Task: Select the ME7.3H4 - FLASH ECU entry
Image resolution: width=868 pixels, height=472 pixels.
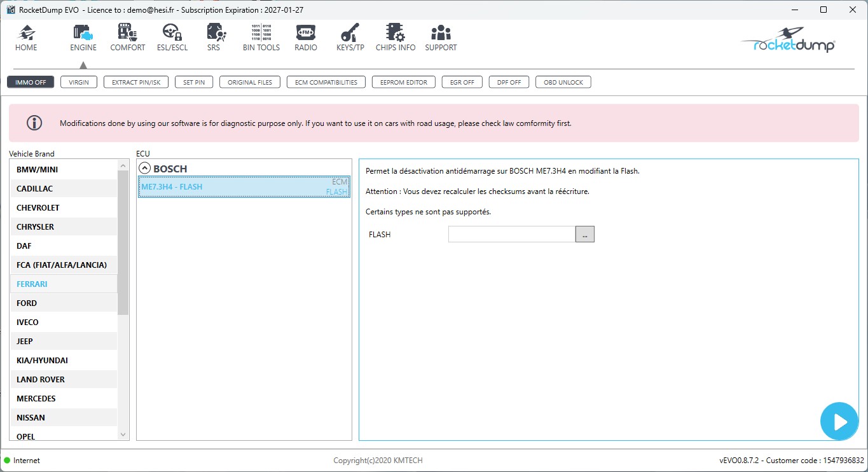Action: pyautogui.click(x=244, y=187)
